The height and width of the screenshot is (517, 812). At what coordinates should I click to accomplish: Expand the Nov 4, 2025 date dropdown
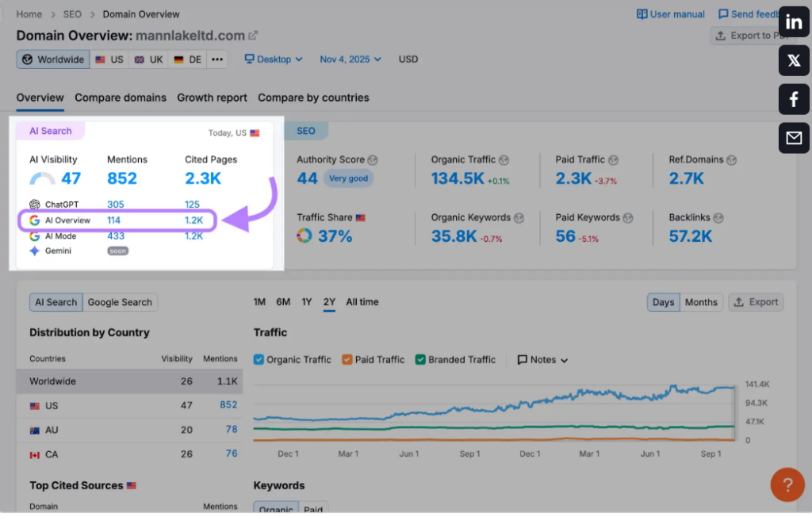coord(350,59)
